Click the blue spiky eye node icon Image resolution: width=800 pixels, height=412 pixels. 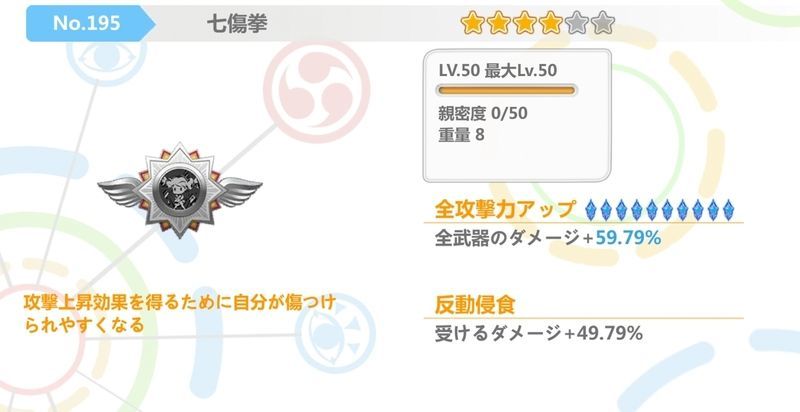click(x=335, y=333)
